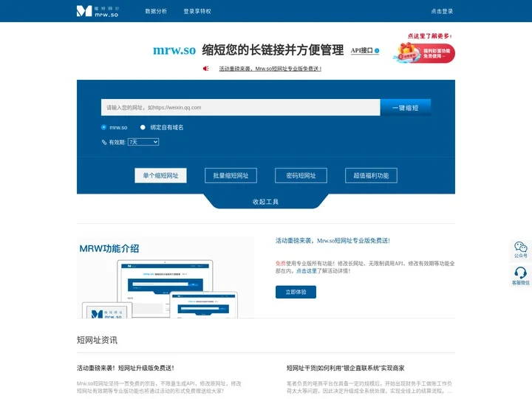
Task: Collapse the tool panel via 收起工具
Action: click(266, 202)
